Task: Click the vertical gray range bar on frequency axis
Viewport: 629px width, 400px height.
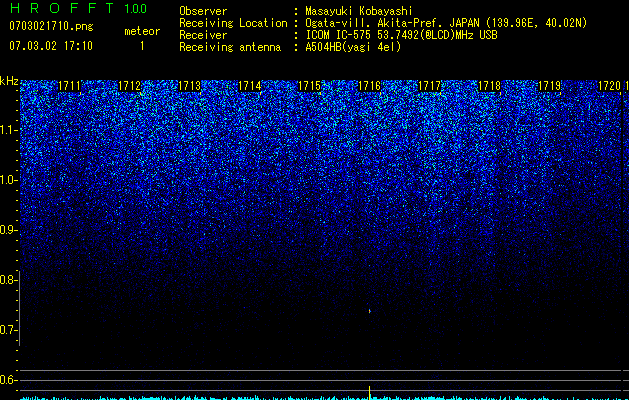Action: coord(20,308)
